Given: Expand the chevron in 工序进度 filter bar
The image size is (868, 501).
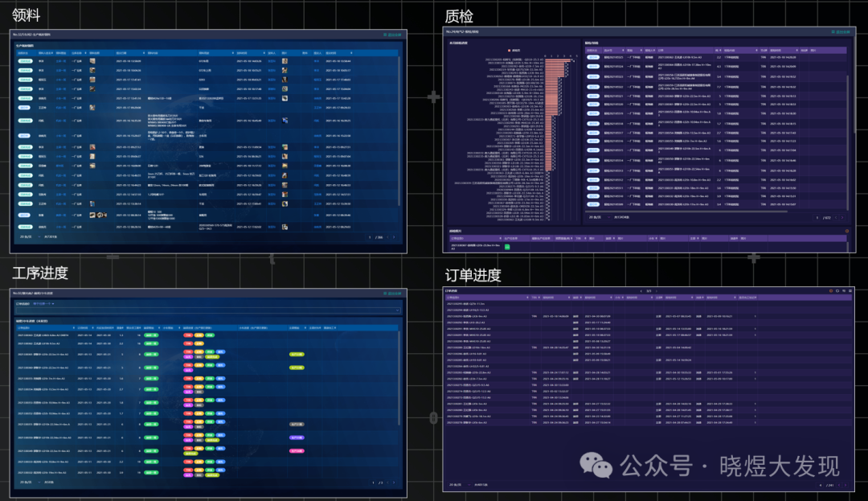Looking at the screenshot, I should [x=397, y=310].
